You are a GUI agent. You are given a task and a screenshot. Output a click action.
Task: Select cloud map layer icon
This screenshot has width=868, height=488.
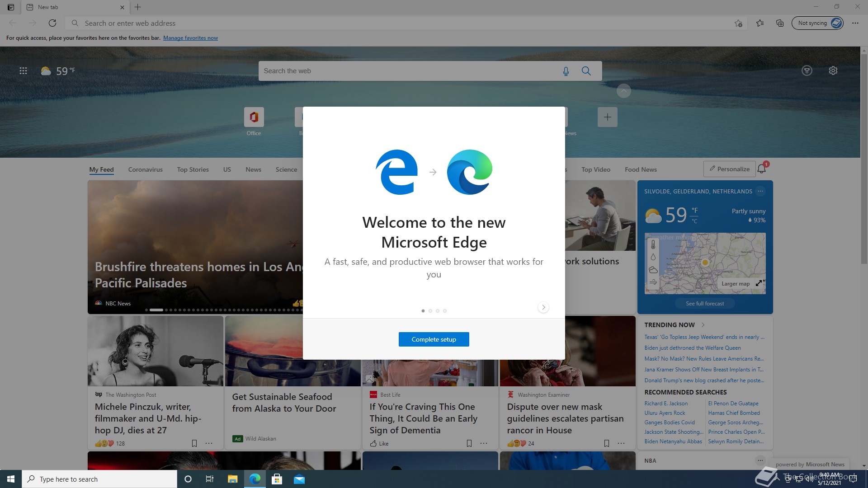(x=653, y=270)
